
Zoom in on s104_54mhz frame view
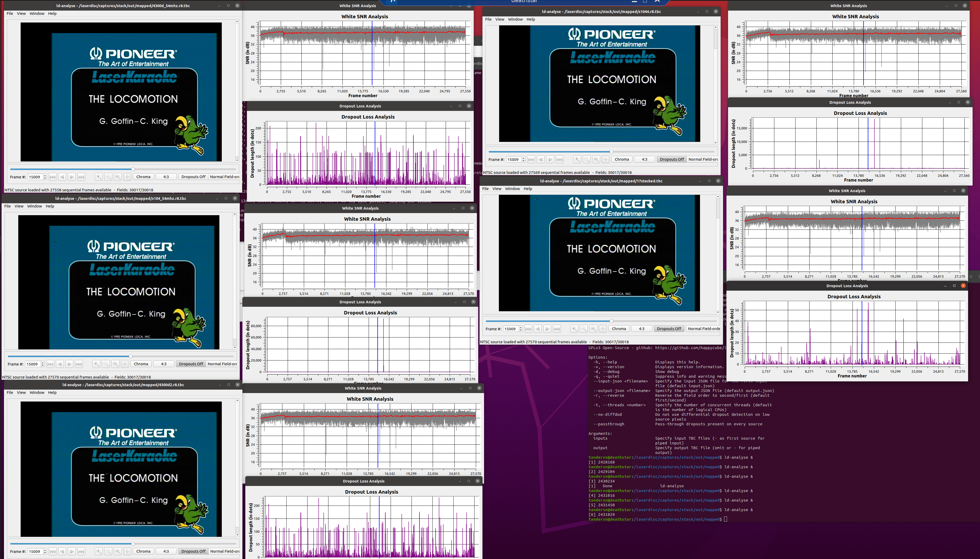point(96,364)
